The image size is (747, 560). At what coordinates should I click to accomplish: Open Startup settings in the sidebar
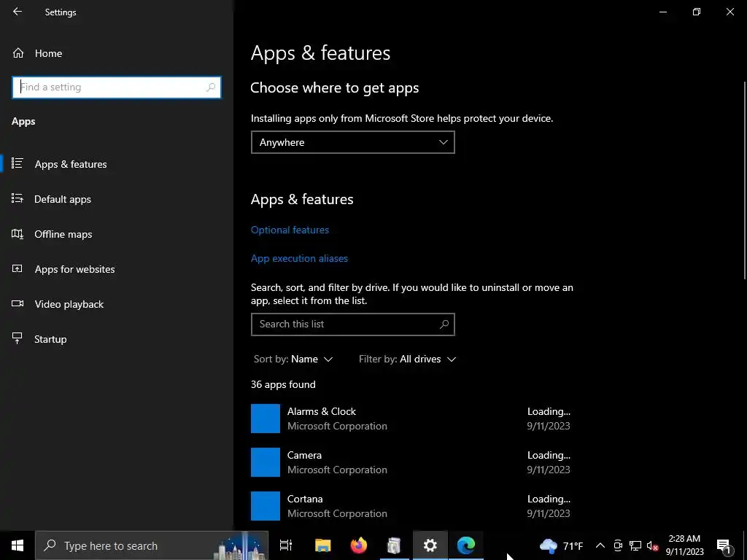[117, 339]
